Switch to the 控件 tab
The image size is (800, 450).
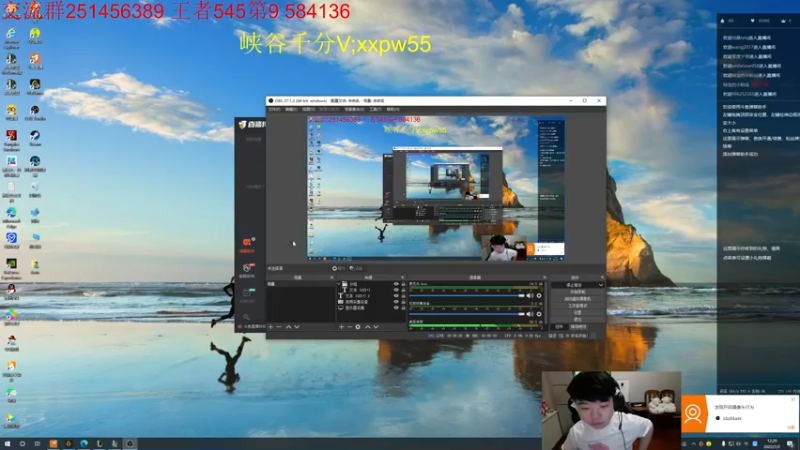(560, 327)
